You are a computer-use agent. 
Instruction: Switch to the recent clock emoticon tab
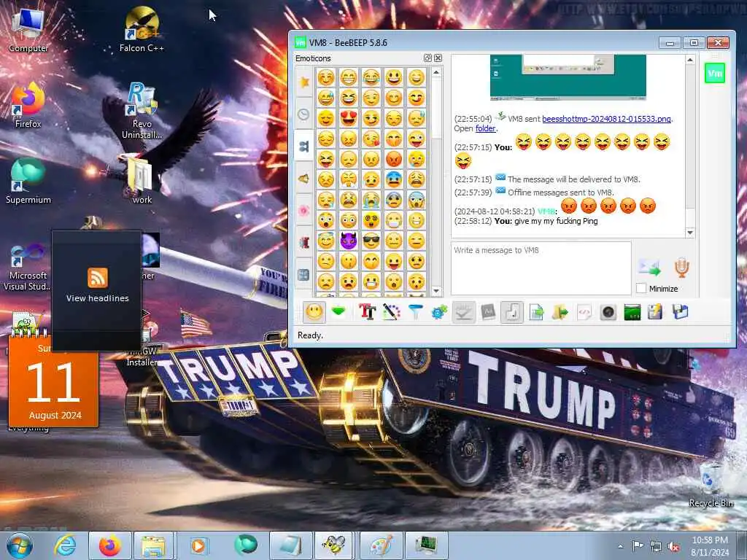click(x=304, y=114)
